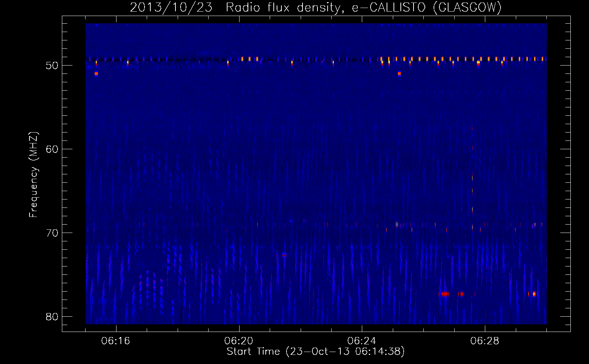The image size is (589, 364).
Task: Click the orange-red burst near 78 MHz around 06:29
Action: 534,294
